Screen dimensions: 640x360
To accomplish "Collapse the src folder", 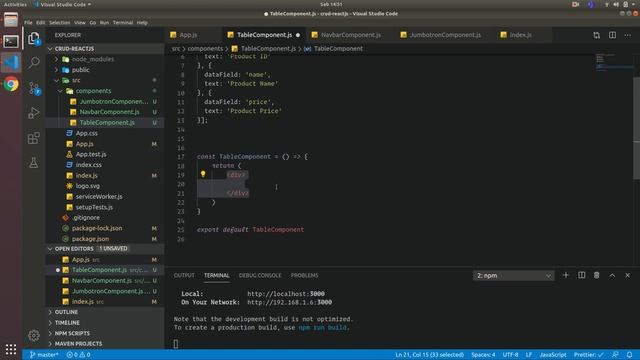I will (x=76, y=80).
